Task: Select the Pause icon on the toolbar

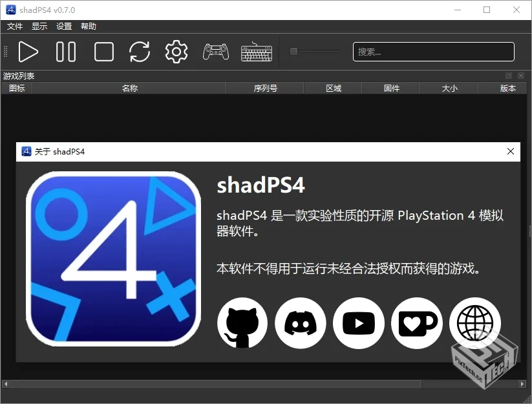Action: (x=66, y=52)
